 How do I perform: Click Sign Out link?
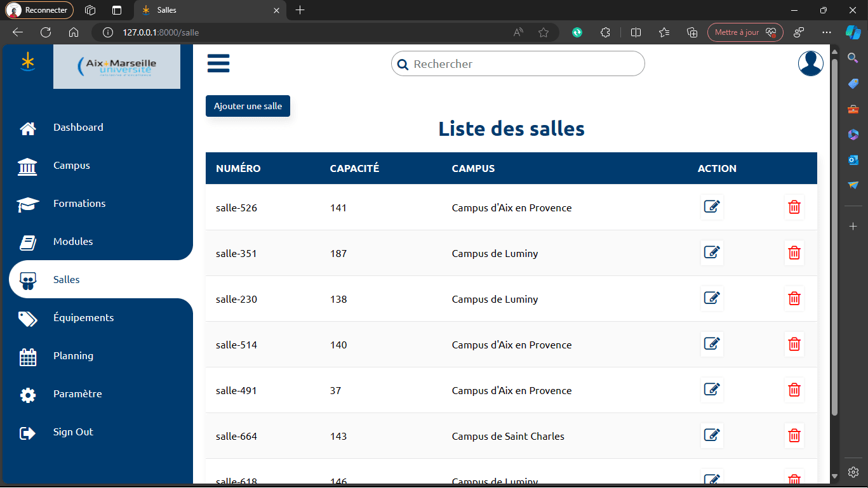[x=73, y=432]
